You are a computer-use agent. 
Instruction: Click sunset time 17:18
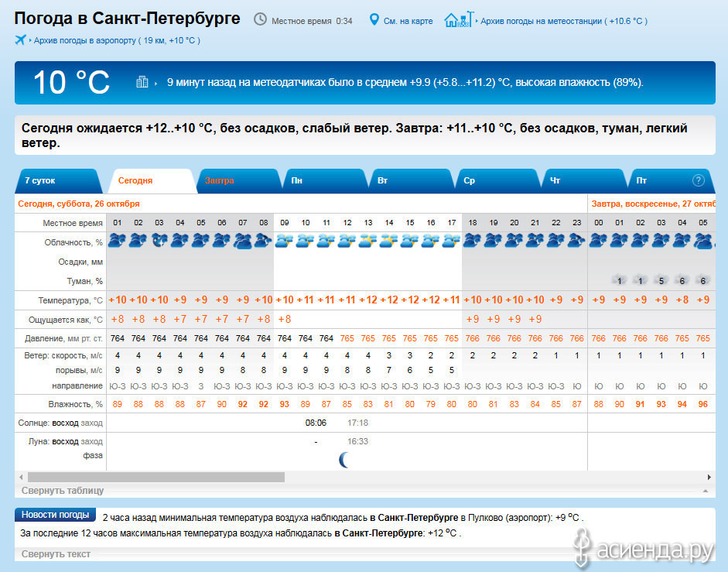(357, 423)
